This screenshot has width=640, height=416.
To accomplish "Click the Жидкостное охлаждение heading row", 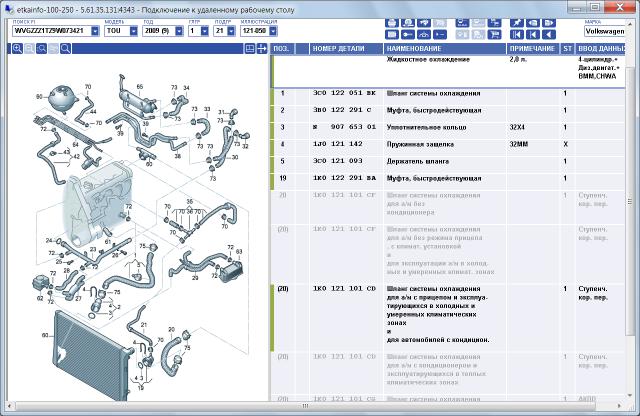I will 448,71.
